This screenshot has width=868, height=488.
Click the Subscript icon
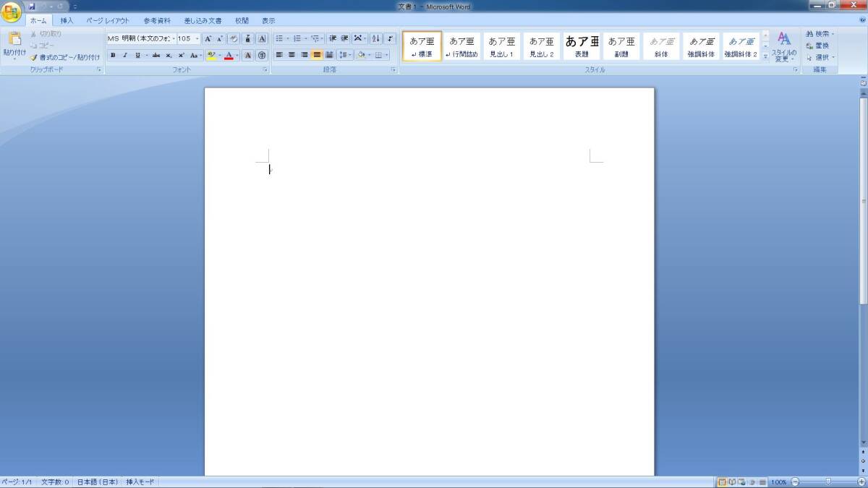pos(168,55)
